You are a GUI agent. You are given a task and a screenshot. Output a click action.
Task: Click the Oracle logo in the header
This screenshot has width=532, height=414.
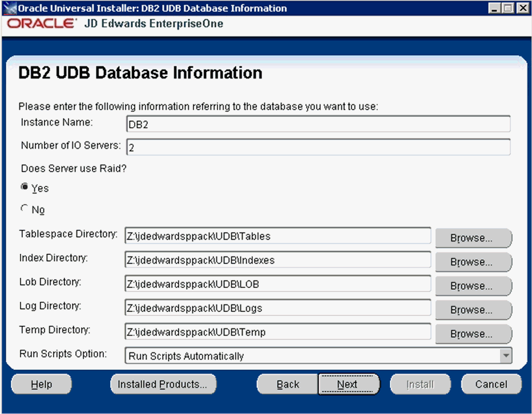[42, 23]
